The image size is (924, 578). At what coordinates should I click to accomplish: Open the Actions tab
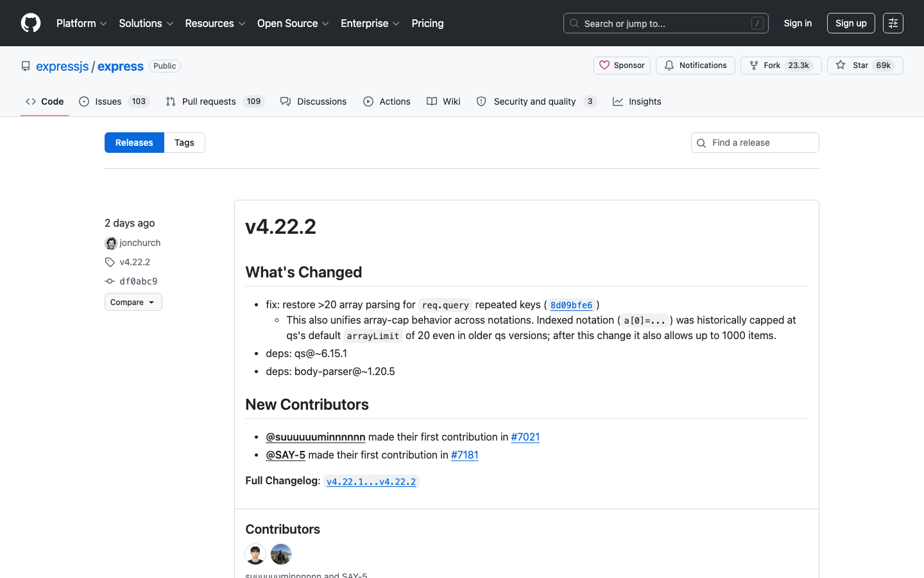click(386, 101)
